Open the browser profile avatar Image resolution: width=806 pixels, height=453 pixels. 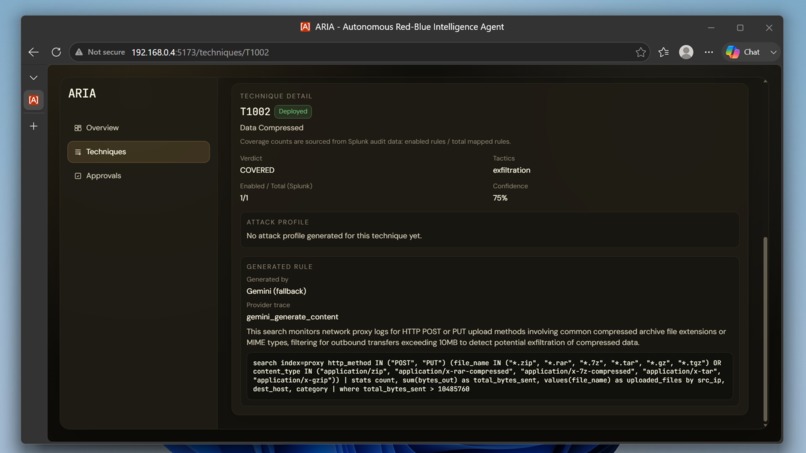pos(686,52)
